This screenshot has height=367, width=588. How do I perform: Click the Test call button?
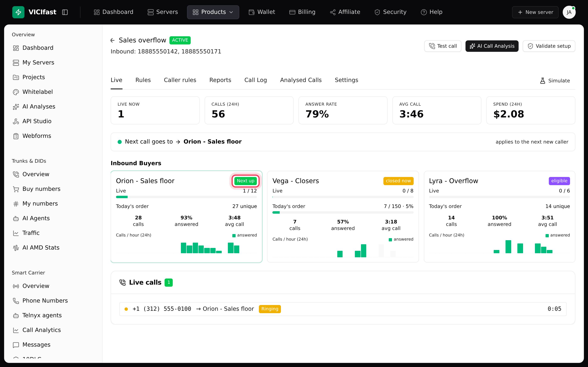442,46
